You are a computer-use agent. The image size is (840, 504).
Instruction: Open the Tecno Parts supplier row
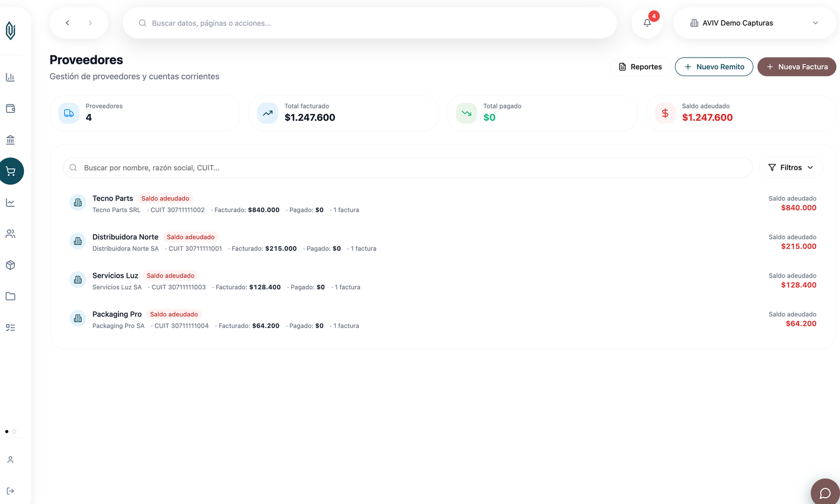[x=443, y=203]
